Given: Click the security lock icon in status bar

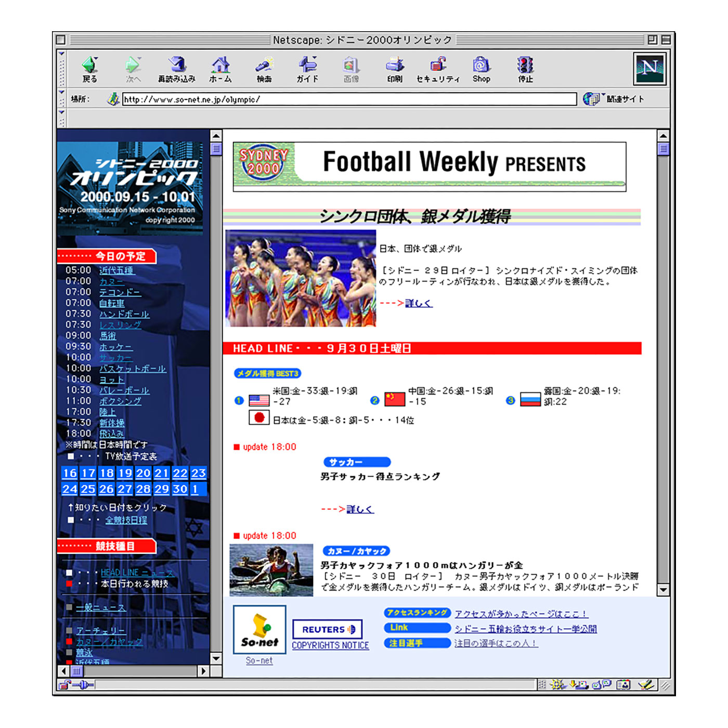Looking at the screenshot, I should (64, 685).
